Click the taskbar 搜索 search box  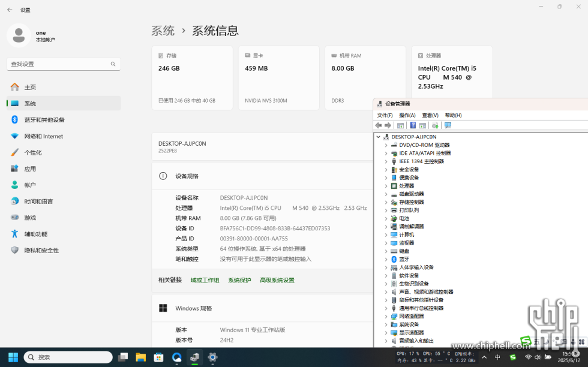[x=68, y=357]
